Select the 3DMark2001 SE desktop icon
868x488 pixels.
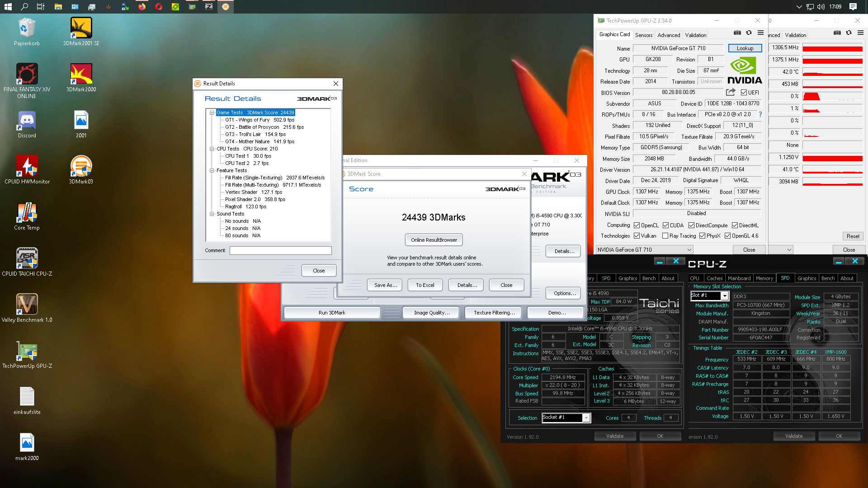point(81,32)
